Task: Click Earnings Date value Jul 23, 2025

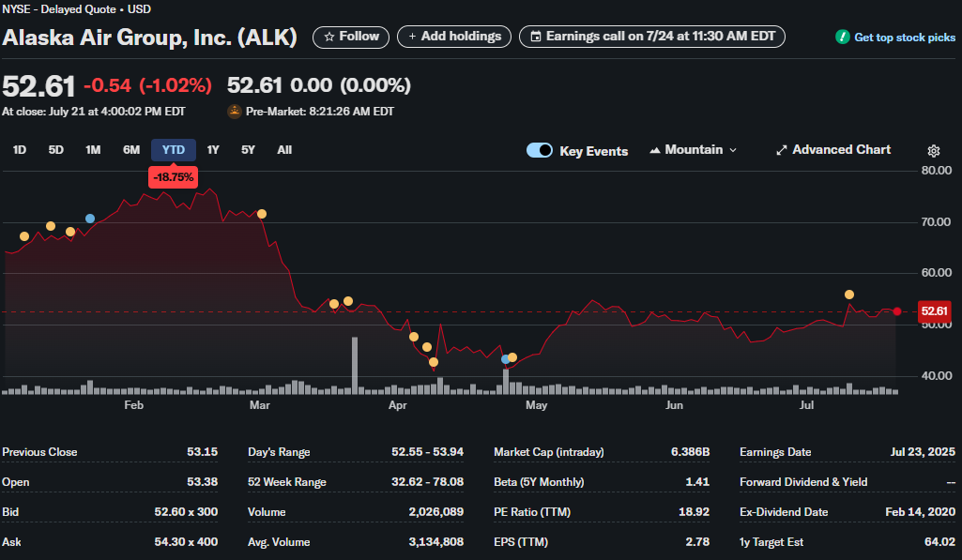Action: pos(923,452)
